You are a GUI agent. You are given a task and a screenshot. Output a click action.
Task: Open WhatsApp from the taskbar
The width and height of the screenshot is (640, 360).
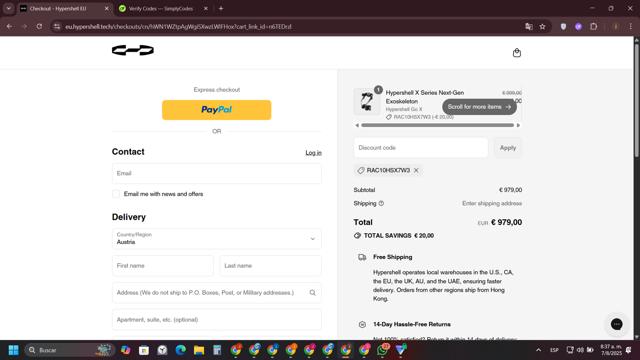[x=382, y=350]
